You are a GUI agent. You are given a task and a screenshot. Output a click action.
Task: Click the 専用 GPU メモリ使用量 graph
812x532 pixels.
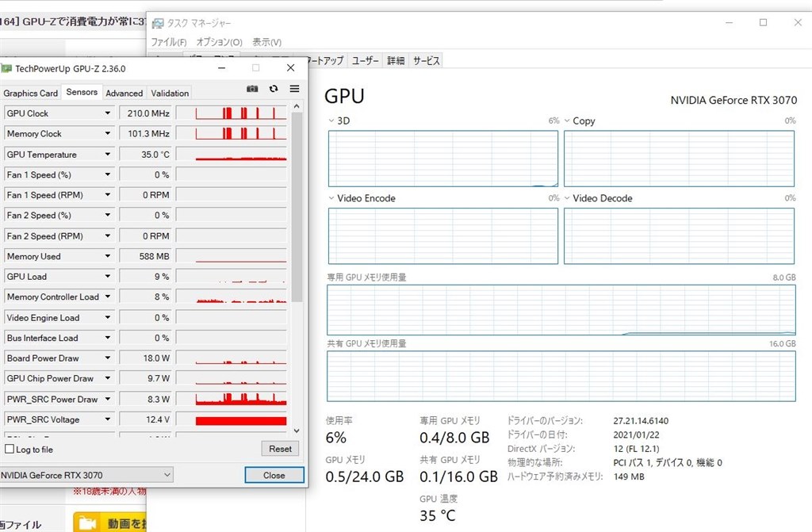coord(561,310)
